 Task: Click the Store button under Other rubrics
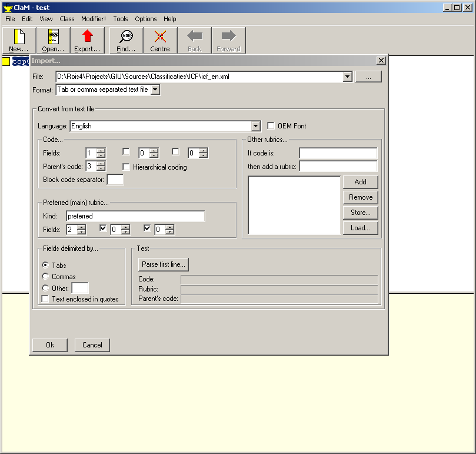click(x=360, y=212)
